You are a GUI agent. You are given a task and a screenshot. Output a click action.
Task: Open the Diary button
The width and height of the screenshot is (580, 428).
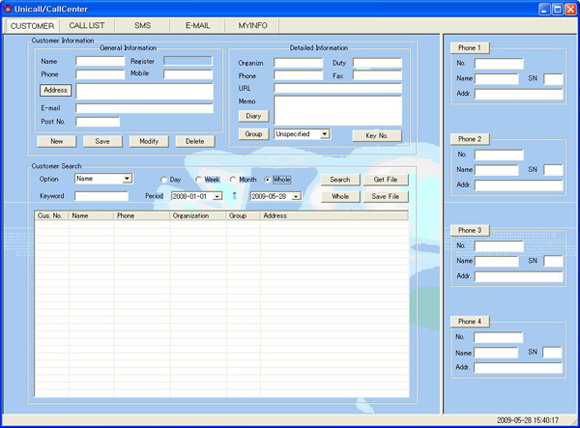[253, 116]
